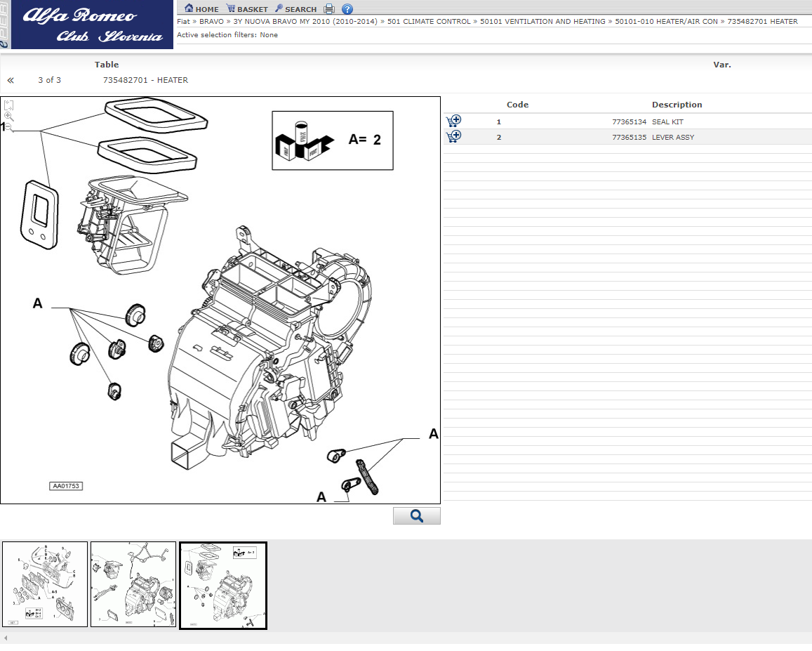Click diagram label AA01753

tap(66, 486)
